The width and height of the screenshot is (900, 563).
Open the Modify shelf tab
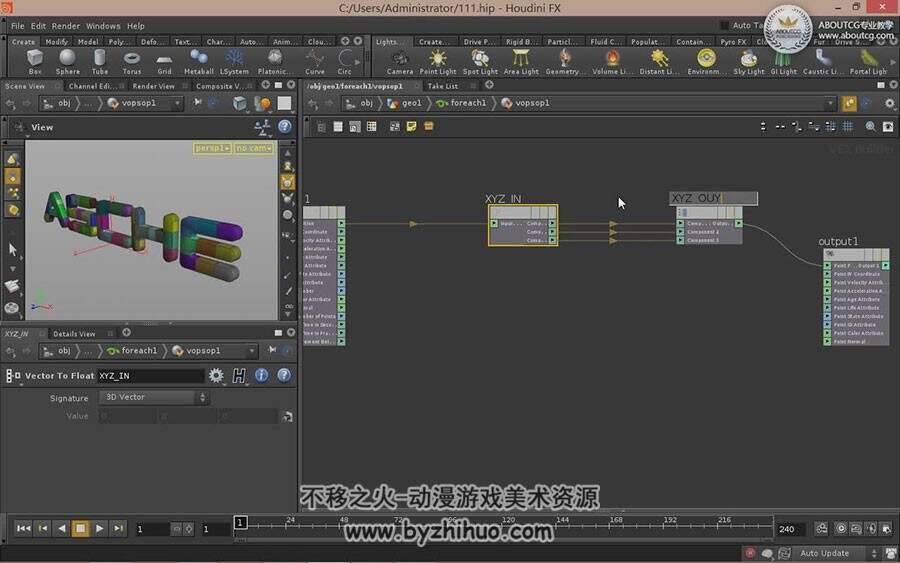click(56, 42)
